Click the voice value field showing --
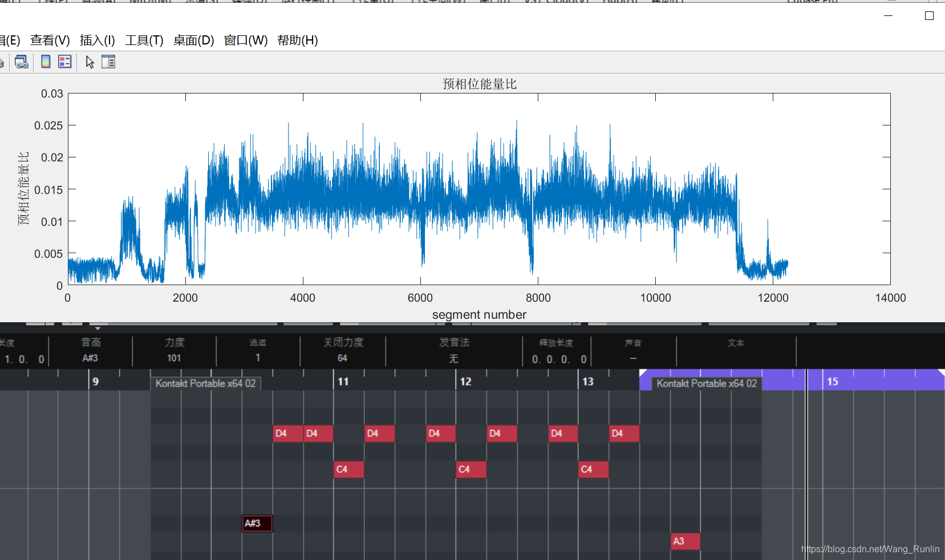 [633, 358]
